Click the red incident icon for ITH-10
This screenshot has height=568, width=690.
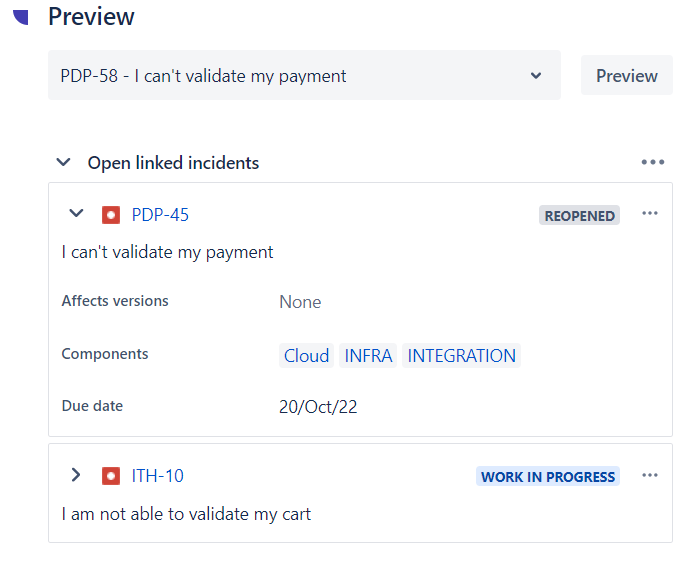click(x=111, y=476)
